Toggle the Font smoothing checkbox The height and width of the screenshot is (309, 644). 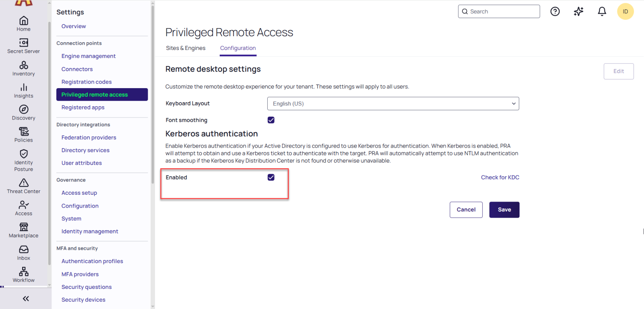tap(271, 120)
